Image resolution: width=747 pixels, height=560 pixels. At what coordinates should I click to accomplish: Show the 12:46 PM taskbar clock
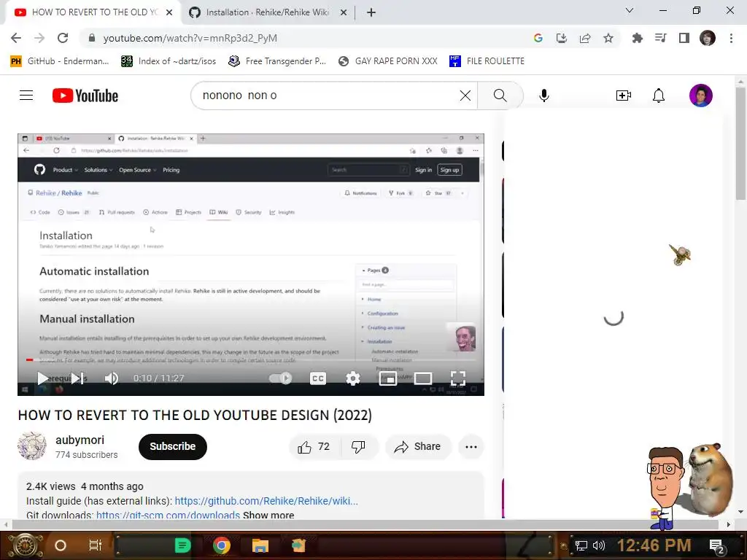click(654, 545)
